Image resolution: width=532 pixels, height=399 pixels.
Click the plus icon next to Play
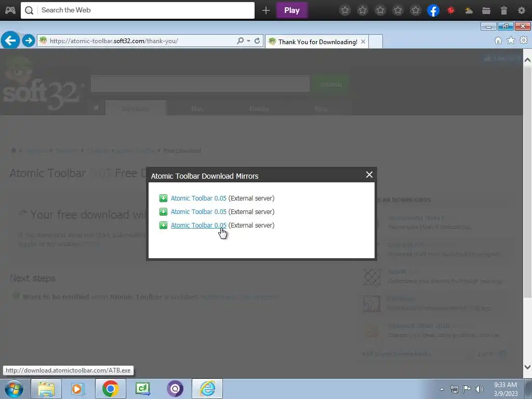point(266,10)
